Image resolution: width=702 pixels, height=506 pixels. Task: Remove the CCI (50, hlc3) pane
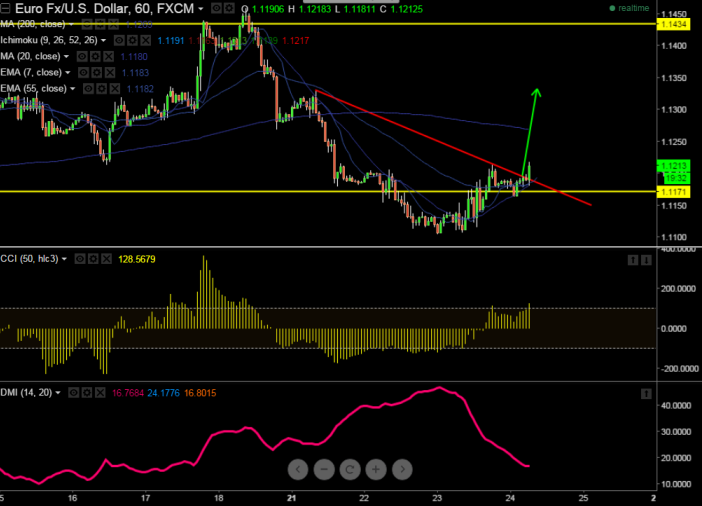click(106, 259)
